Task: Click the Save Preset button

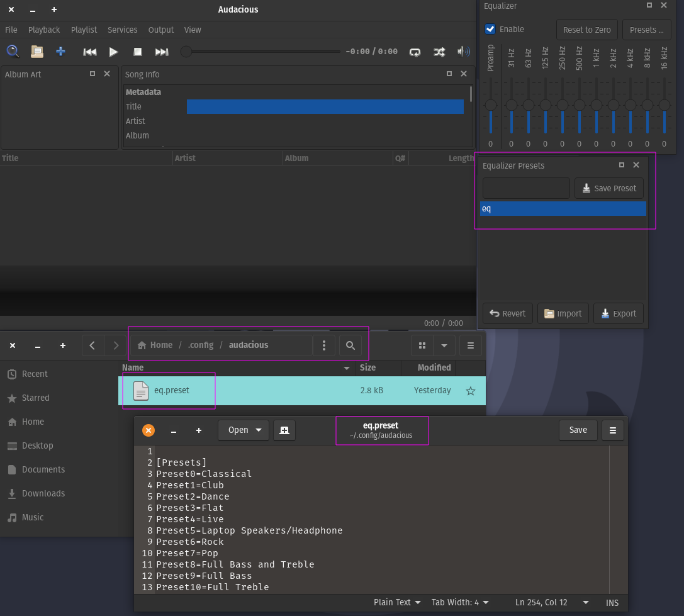Action: tap(609, 188)
